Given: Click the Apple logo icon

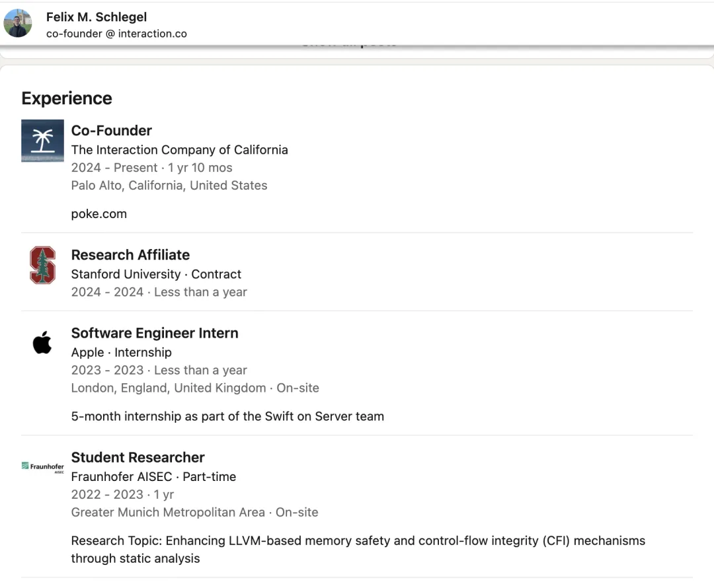Looking at the screenshot, I should click(42, 343).
